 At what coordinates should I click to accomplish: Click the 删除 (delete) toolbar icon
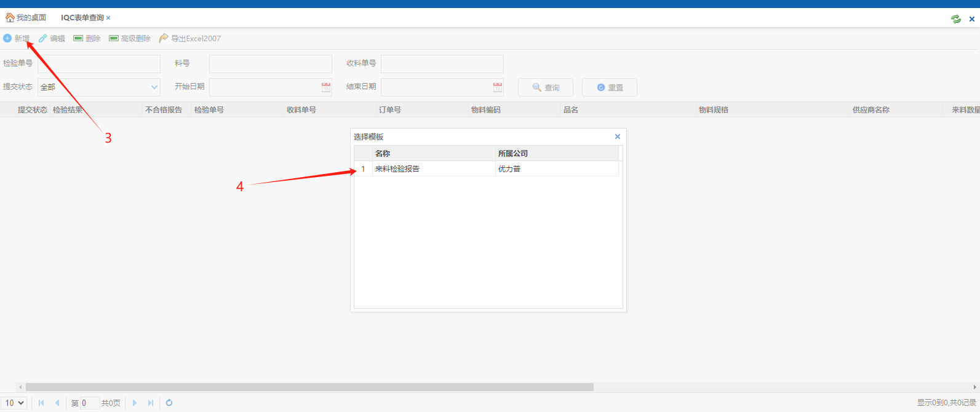pos(78,38)
